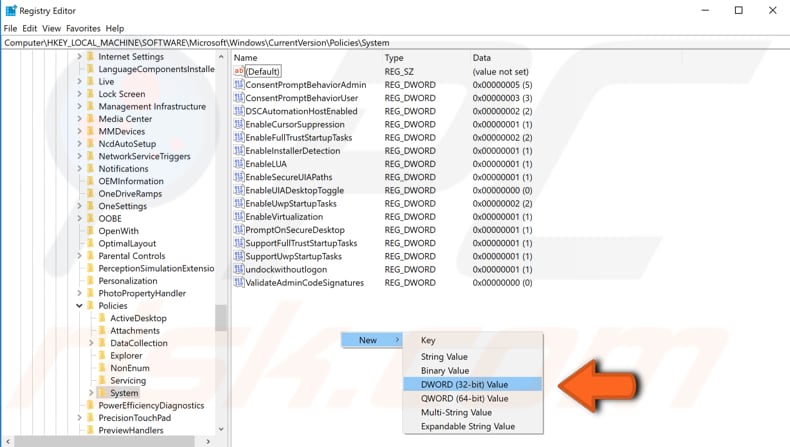Open the Help menu

point(114,29)
